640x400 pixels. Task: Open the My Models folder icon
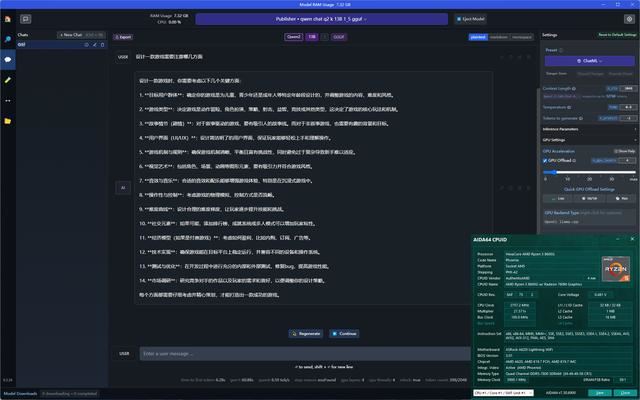pos(7,121)
